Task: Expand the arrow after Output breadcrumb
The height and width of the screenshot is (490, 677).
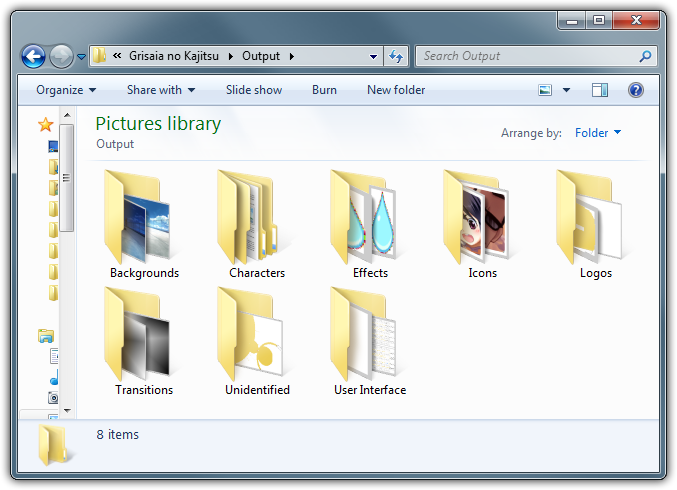Action: (292, 56)
